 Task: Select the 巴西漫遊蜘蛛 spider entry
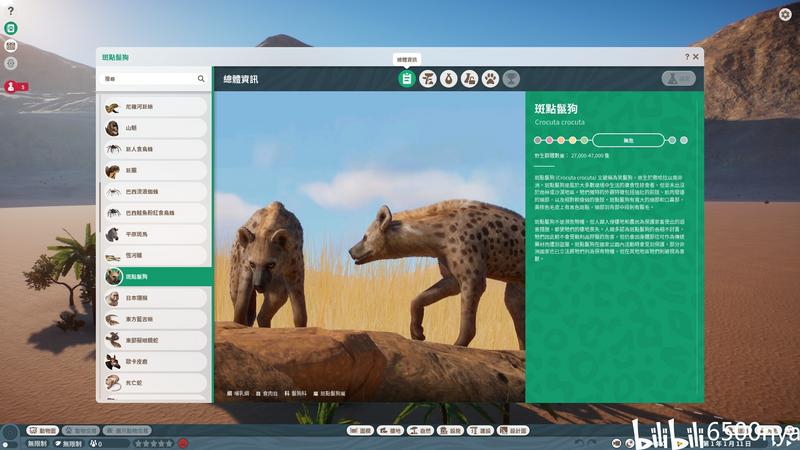point(155,192)
